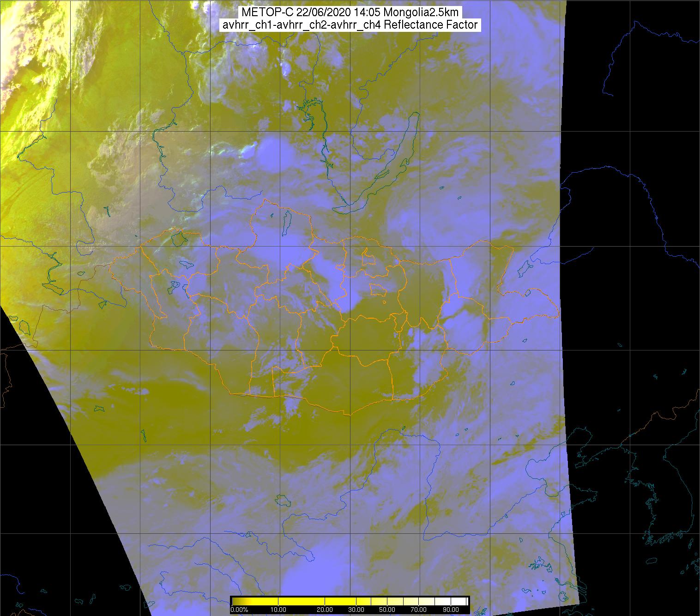Click the METOP-C 22/06/2020 14:05 title line
The width and height of the screenshot is (700, 616).
coord(350,12)
